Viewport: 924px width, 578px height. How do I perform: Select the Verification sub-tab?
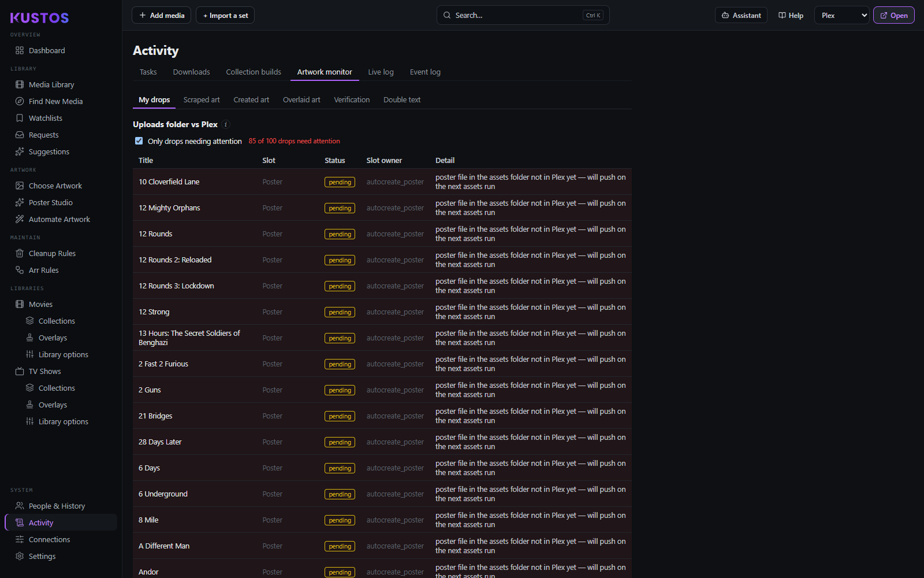point(352,100)
